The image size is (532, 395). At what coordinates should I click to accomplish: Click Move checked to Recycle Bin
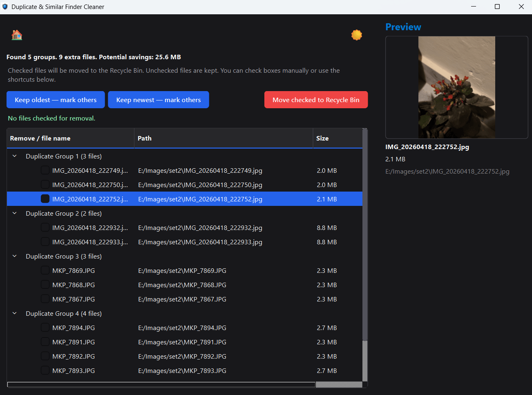click(316, 100)
